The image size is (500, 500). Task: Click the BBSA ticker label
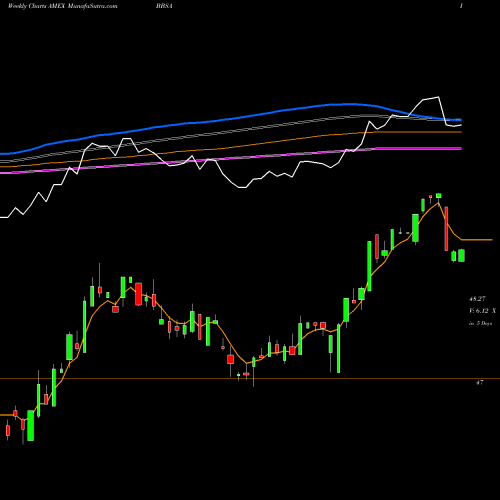click(164, 6)
